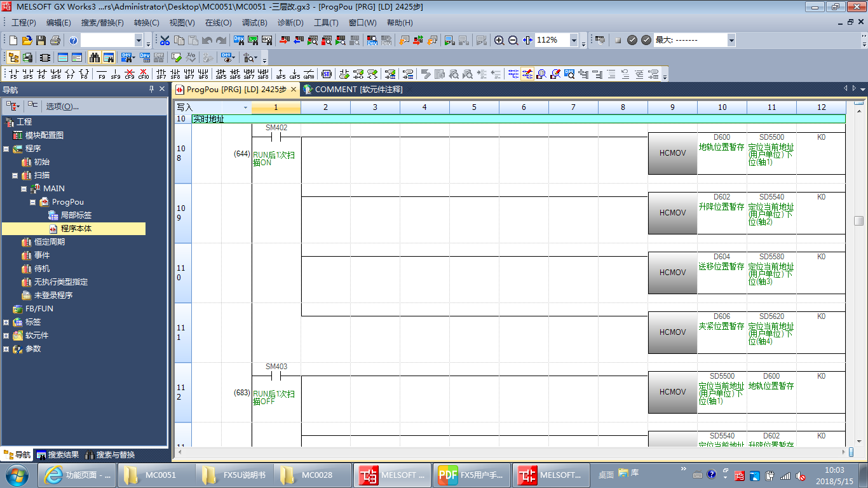Click the Save project icon

click(41, 40)
